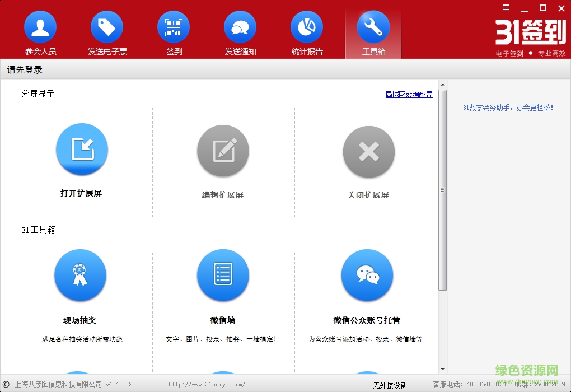This screenshot has width=571, height=392.
Task: Click the 打开扩展屏 round icon
Action: (x=82, y=150)
